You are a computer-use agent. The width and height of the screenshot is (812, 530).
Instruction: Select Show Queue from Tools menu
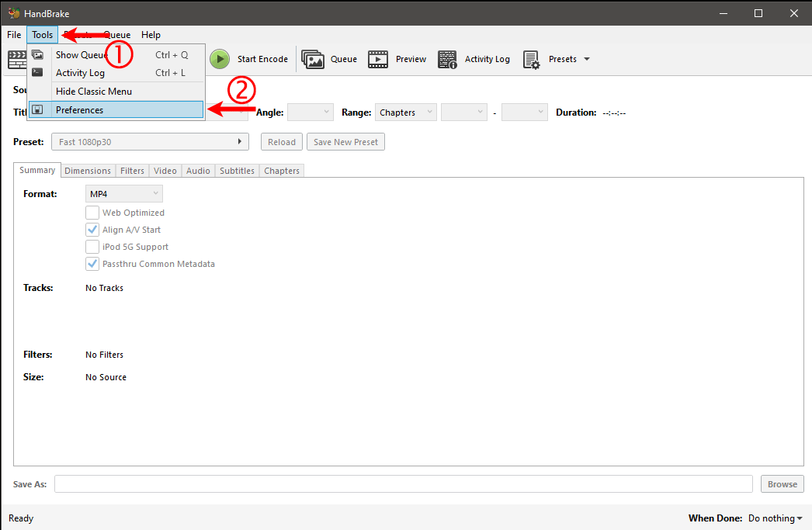116,55
